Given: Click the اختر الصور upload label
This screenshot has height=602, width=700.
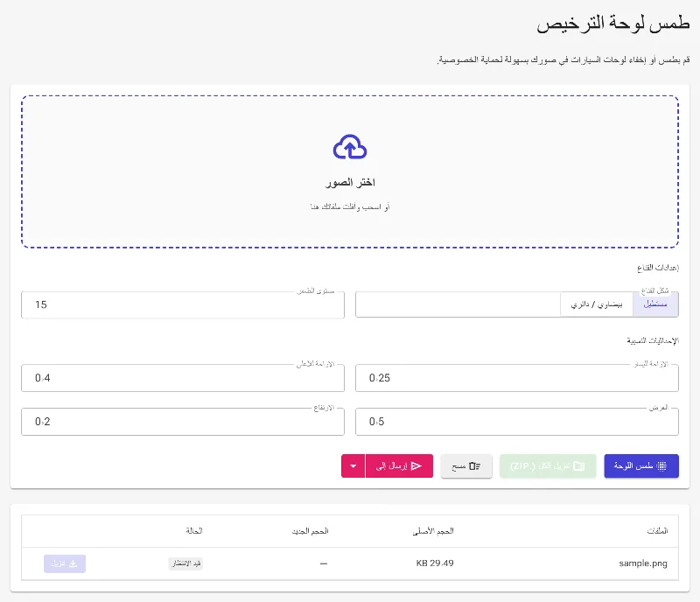Looking at the screenshot, I should (x=350, y=182).
